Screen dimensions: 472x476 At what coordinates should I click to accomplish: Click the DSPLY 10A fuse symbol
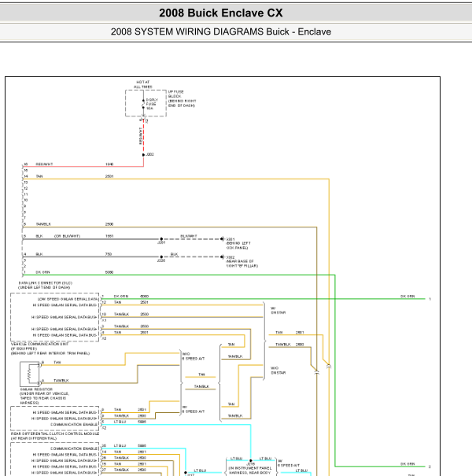[144, 103]
